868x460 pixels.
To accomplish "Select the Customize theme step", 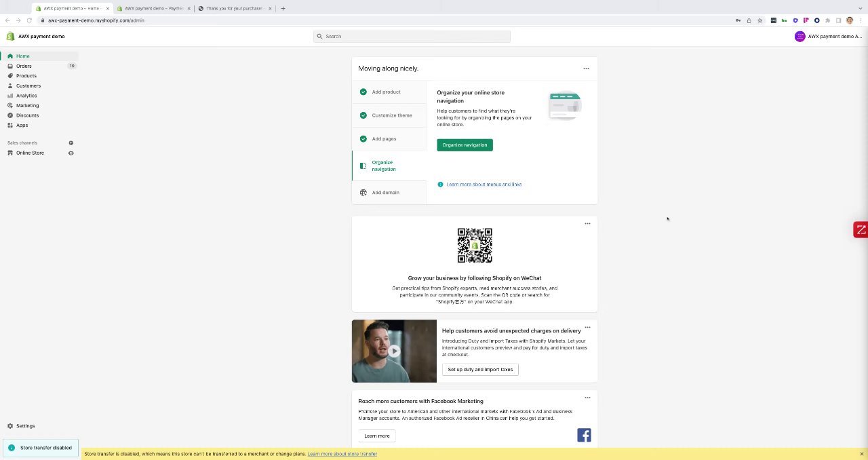I will [x=389, y=115].
